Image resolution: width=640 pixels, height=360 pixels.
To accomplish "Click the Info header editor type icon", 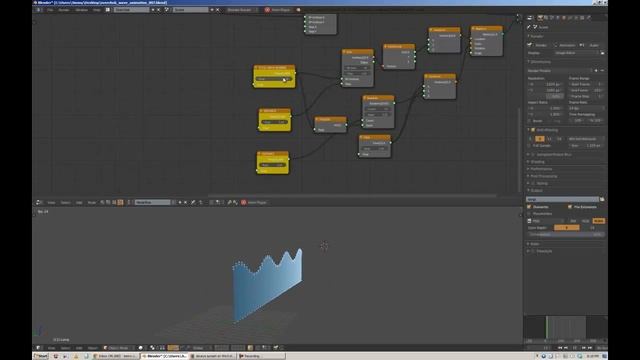I will (x=38, y=10).
